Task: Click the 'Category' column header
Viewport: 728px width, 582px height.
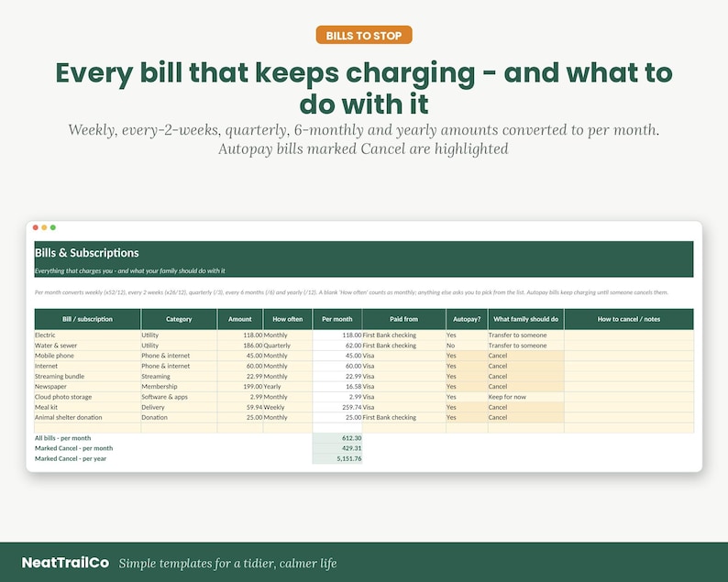Action: tap(179, 319)
